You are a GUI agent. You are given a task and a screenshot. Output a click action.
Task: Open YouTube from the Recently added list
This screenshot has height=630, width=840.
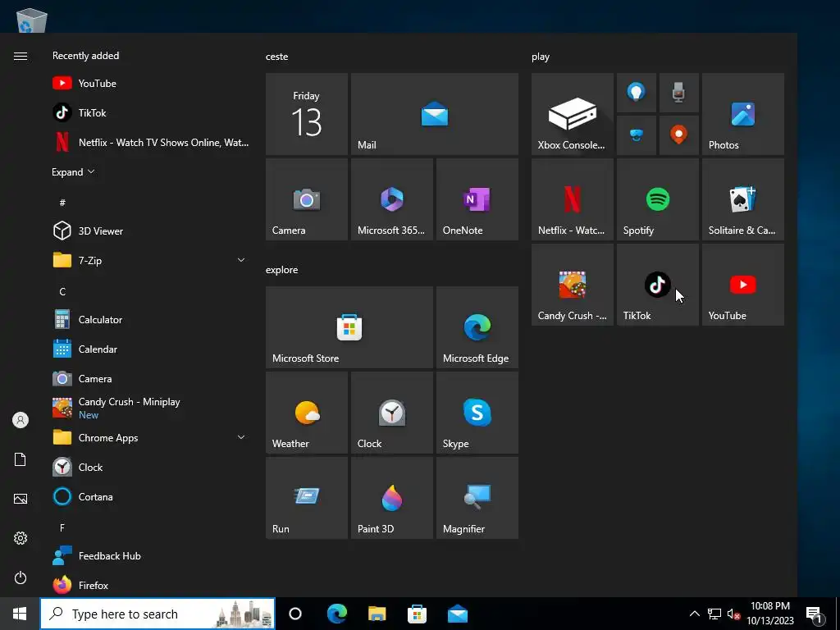point(150,83)
